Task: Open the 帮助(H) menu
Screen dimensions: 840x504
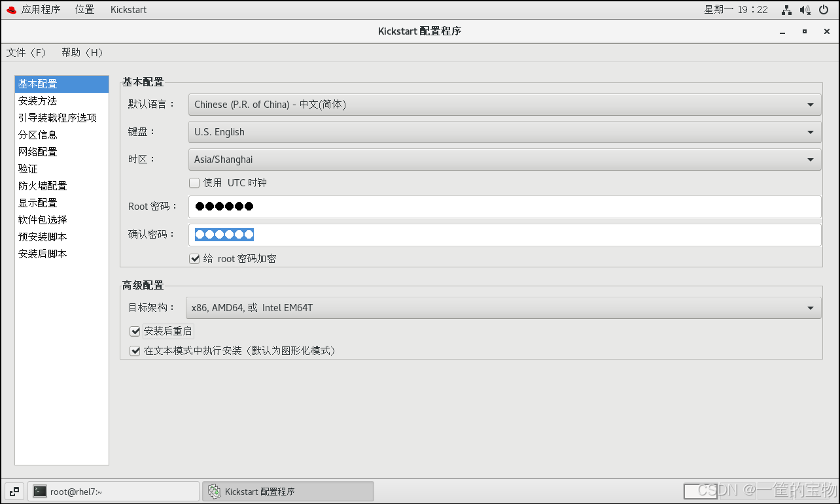Action: click(x=82, y=52)
